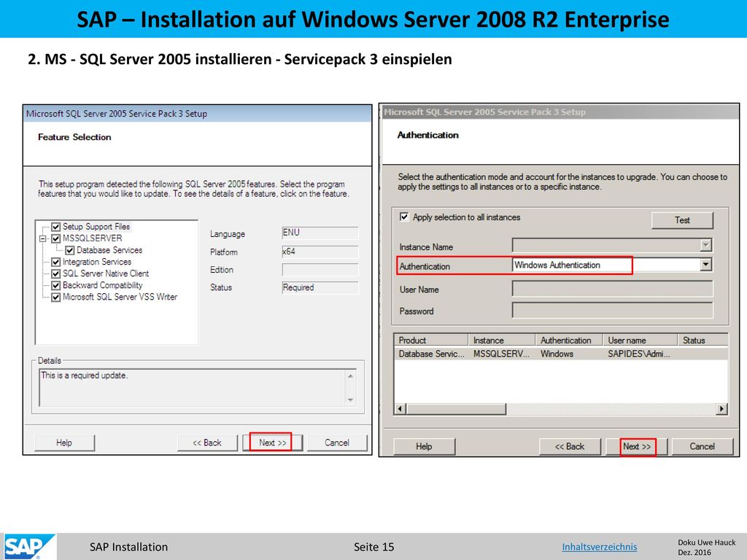This screenshot has height=560, width=747.
Task: Toggle Microsoft SQL Server VSS Writer checkbox
Action: pos(55,297)
